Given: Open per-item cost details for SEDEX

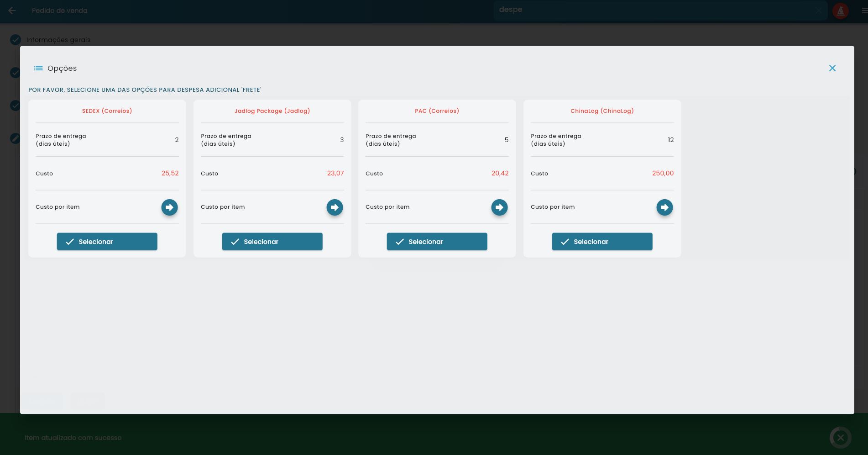Looking at the screenshot, I should coord(169,207).
